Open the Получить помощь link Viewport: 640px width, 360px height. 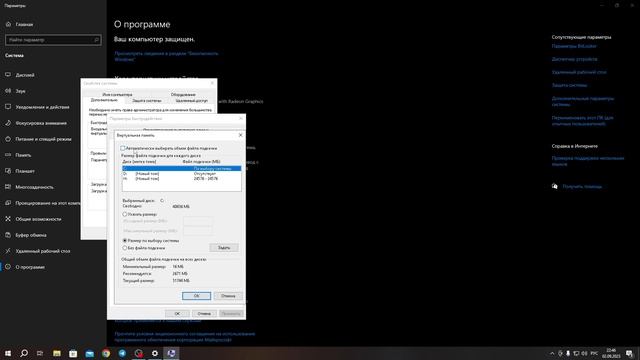(x=582, y=187)
